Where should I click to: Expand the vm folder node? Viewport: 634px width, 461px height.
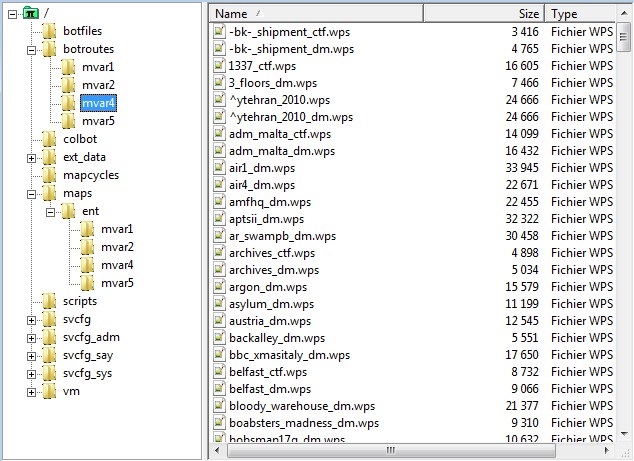(x=32, y=391)
